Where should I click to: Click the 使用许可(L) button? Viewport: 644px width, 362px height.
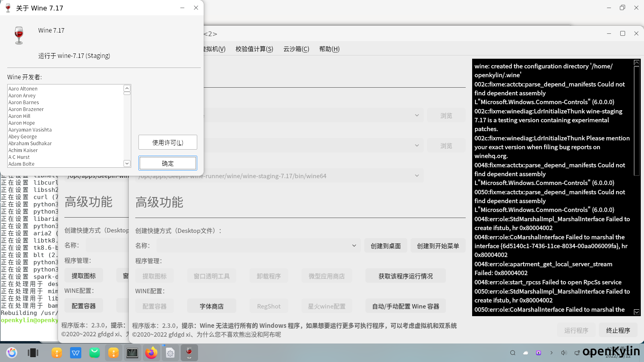pyautogui.click(x=168, y=142)
